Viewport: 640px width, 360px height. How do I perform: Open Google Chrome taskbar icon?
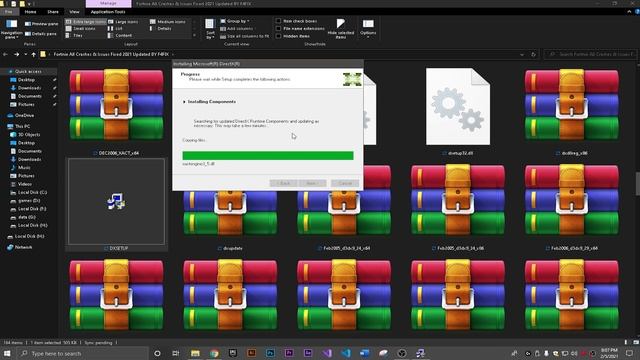(214, 353)
